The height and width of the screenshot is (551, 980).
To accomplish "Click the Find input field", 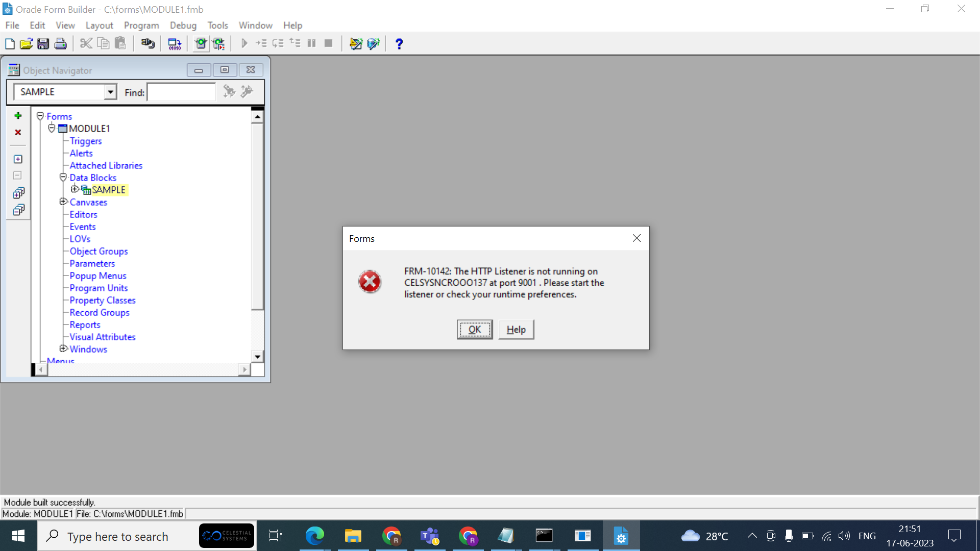I will 181,92.
